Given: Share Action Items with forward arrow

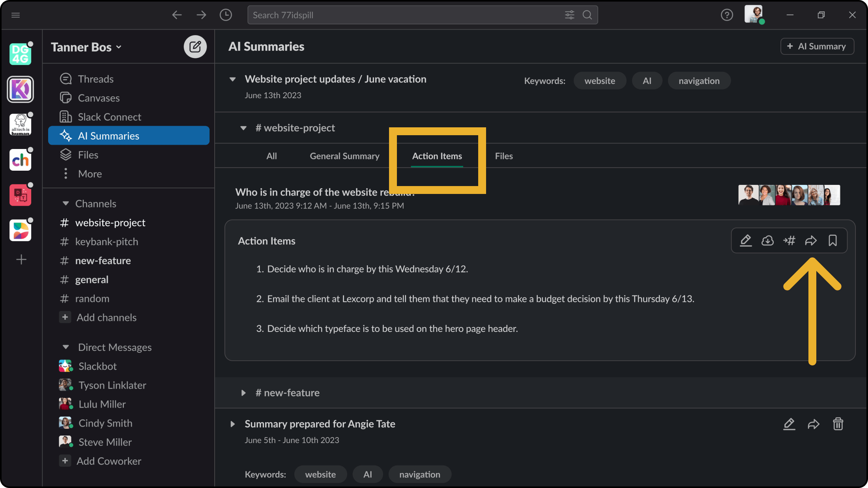Looking at the screenshot, I should click(x=811, y=240).
